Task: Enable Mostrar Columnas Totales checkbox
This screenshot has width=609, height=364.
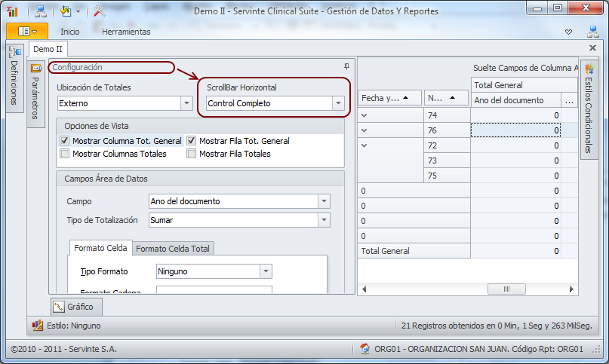Action: [64, 154]
